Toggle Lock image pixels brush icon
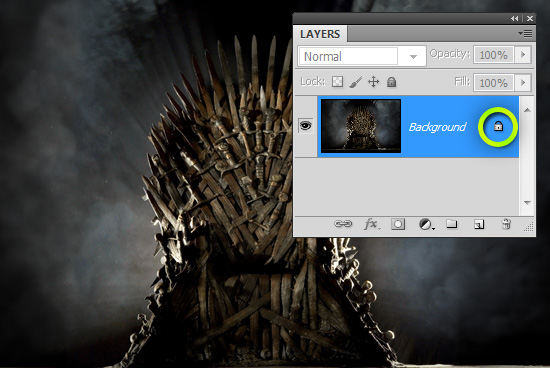This screenshot has height=368, width=550. pos(355,82)
